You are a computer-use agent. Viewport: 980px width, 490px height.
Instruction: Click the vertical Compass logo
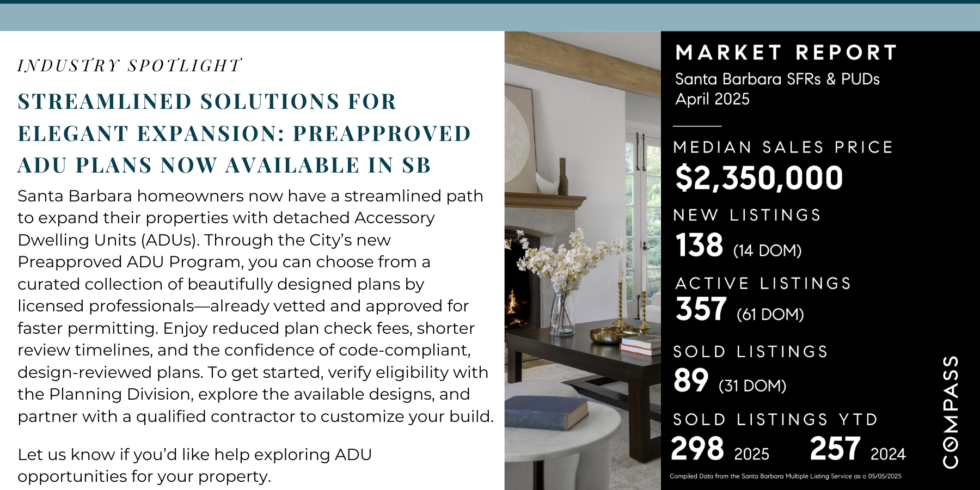(951, 412)
